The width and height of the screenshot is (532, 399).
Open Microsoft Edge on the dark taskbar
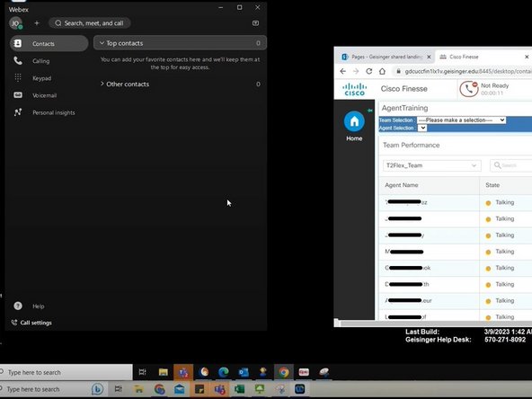tap(223, 372)
